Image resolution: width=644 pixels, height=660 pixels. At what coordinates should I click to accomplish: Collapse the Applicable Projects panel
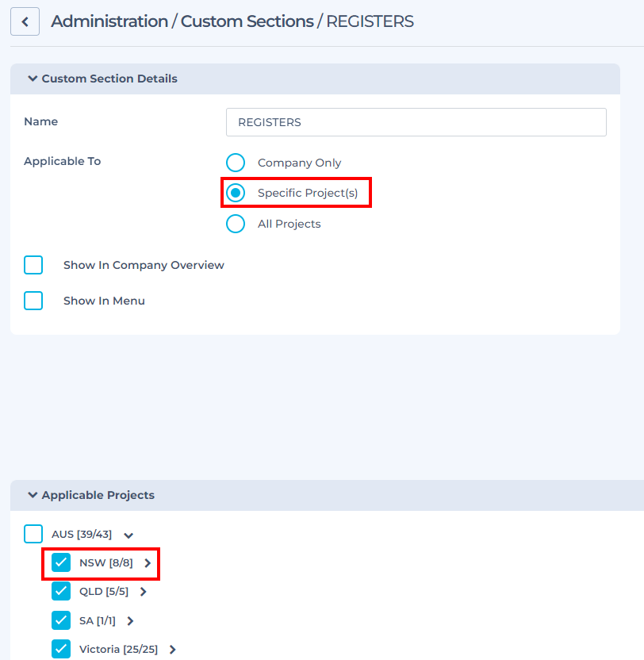33,495
